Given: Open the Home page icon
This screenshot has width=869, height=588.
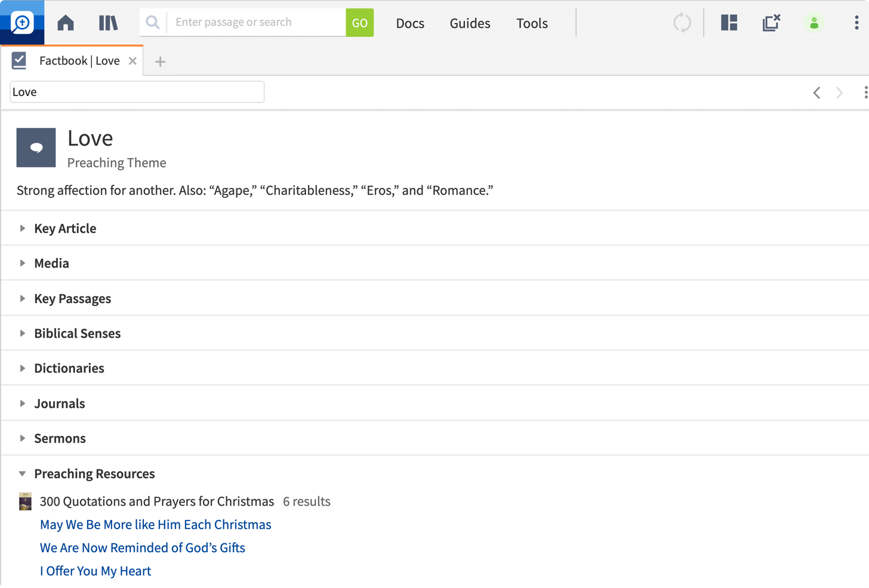Looking at the screenshot, I should tap(66, 23).
